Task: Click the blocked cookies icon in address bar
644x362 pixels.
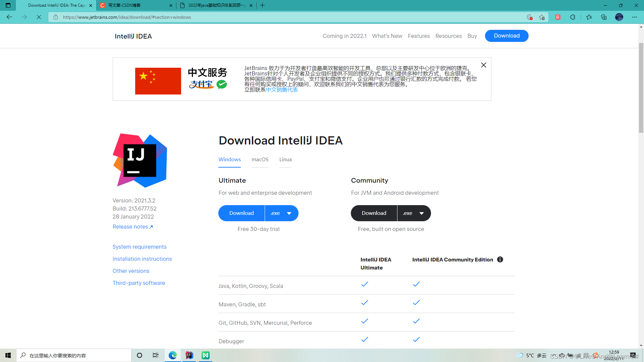Action: 530,17
